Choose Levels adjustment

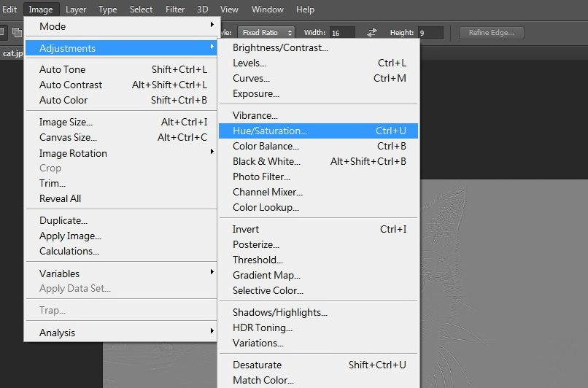pos(318,63)
